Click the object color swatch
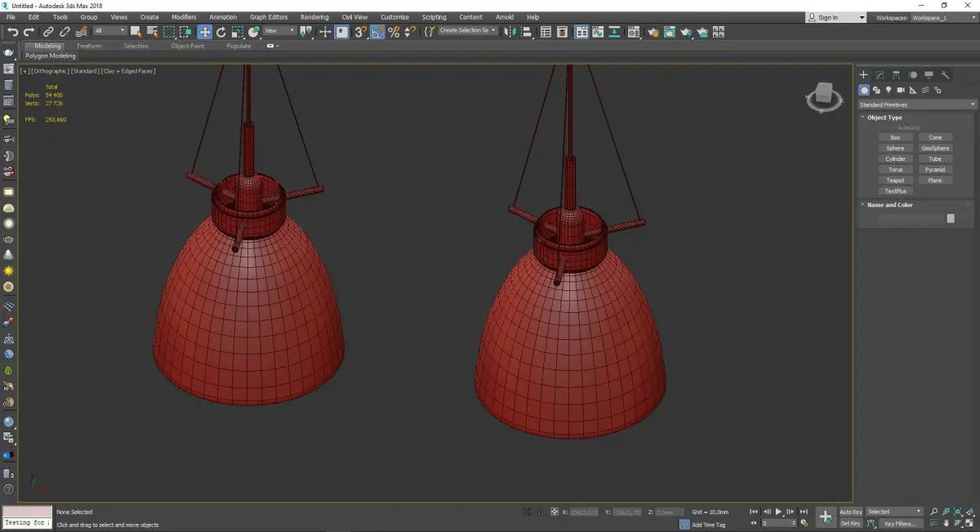Viewport: 980px width, 532px height. tap(950, 218)
